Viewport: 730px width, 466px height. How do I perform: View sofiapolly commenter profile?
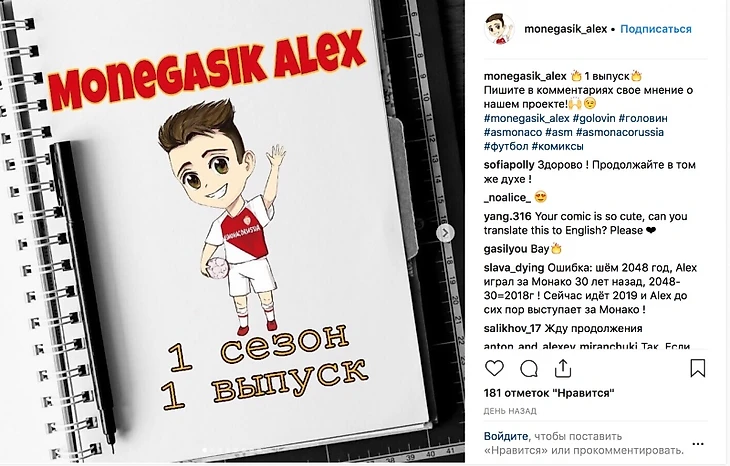(x=509, y=165)
